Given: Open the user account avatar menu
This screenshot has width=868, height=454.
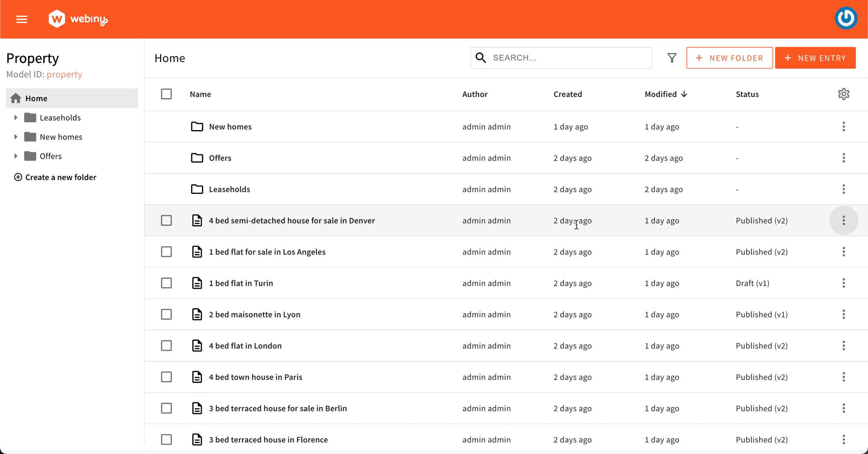Looking at the screenshot, I should pyautogui.click(x=845, y=19).
